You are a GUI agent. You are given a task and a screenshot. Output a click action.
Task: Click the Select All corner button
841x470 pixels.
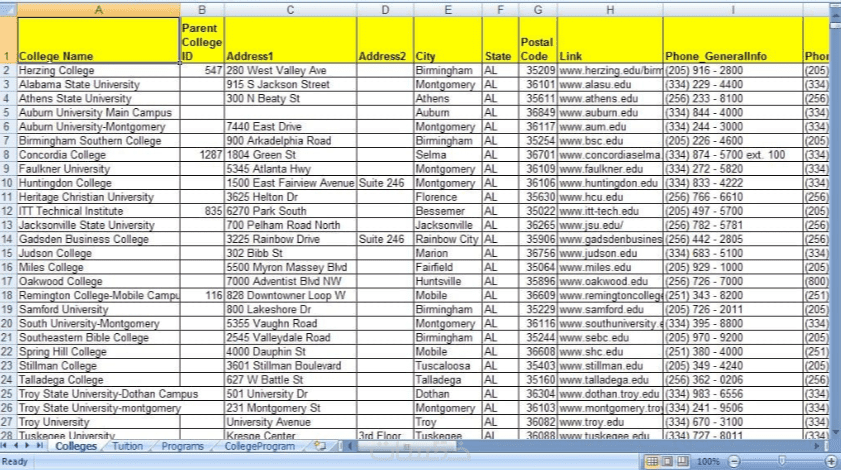[8, 10]
